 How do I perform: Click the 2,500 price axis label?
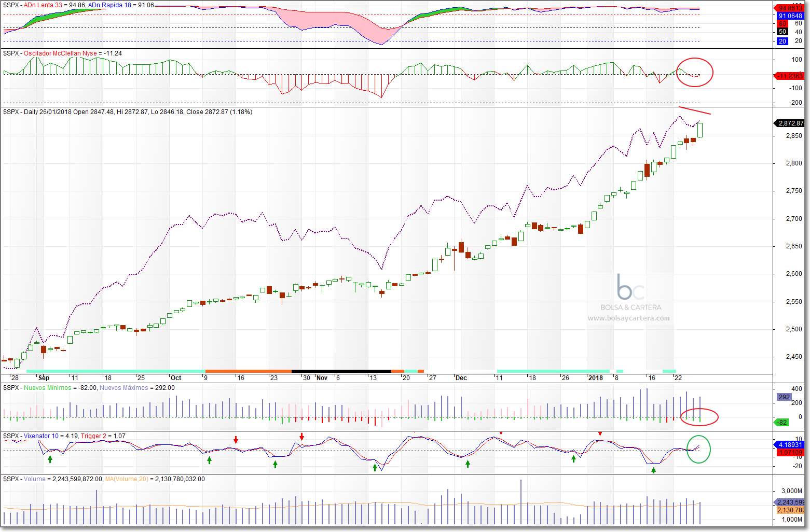click(794, 329)
